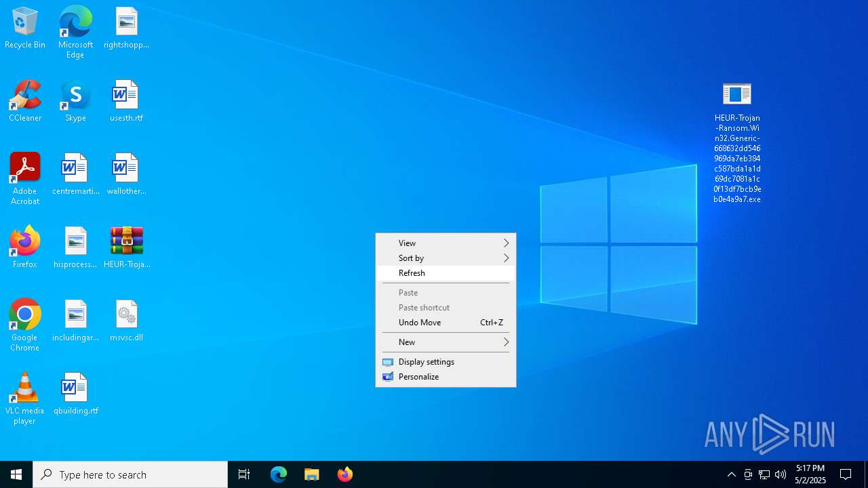Select the VLC media player shortcut
Screen dimensions: 868x488
(25, 399)
